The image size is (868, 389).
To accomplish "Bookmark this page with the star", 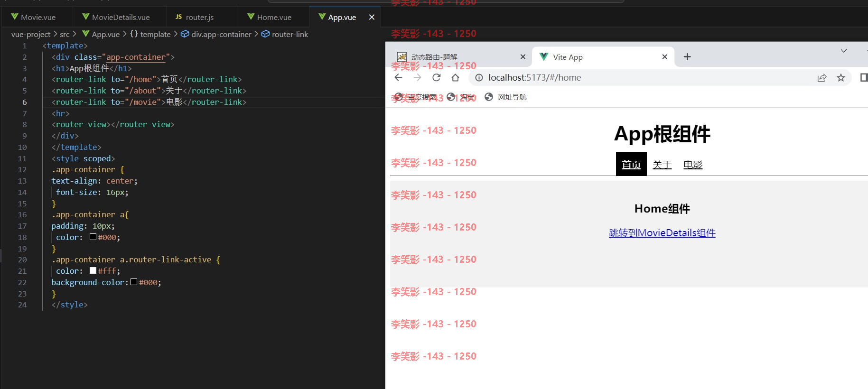I will click(840, 77).
